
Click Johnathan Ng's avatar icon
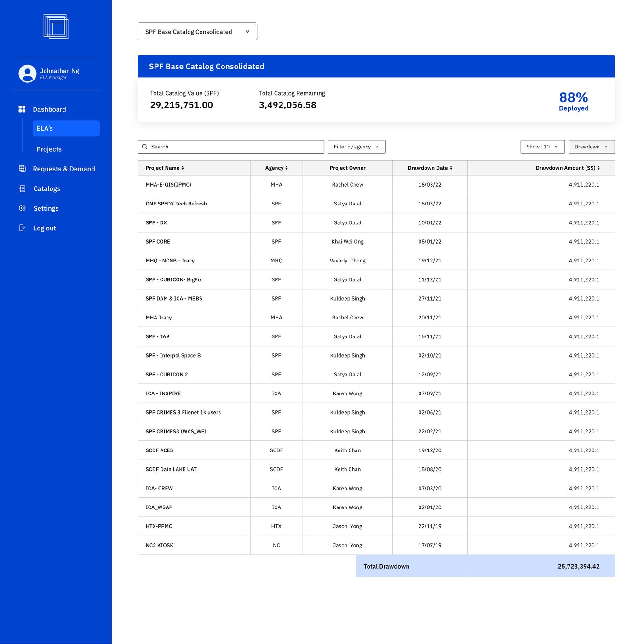pos(28,74)
